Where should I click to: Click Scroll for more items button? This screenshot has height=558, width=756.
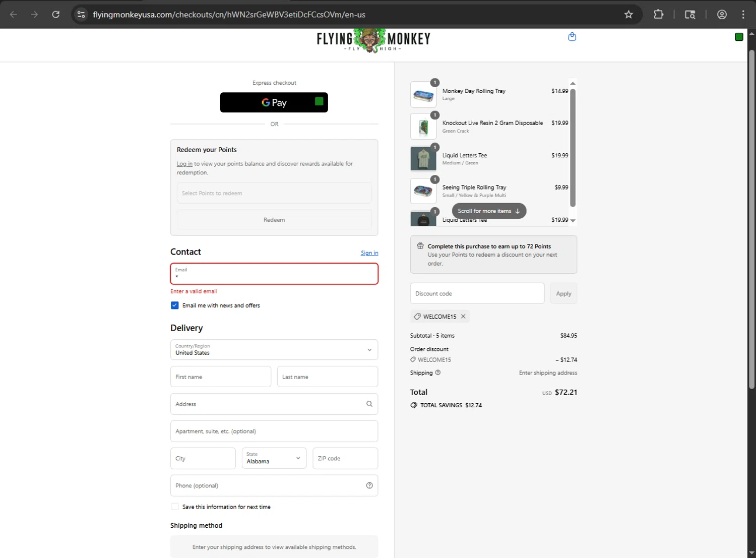[489, 211]
